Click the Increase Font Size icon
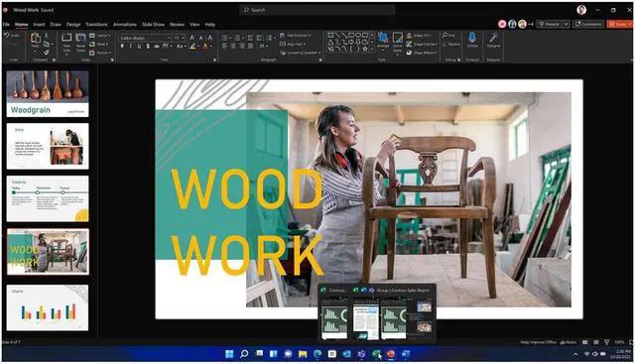635x364 pixels. (192, 38)
